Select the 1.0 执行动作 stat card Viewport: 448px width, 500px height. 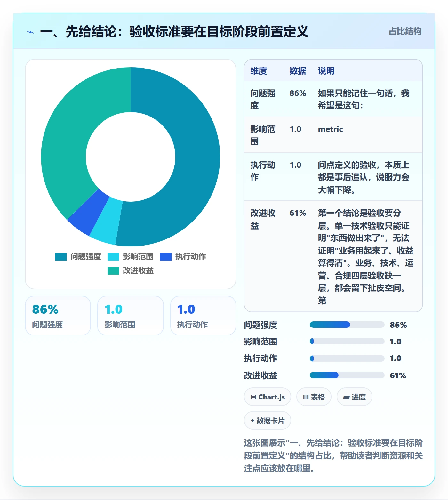click(203, 316)
